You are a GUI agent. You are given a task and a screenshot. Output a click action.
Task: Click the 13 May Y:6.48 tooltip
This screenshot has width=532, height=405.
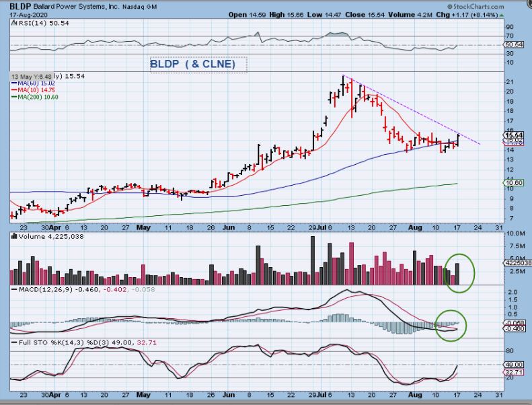tap(32, 77)
